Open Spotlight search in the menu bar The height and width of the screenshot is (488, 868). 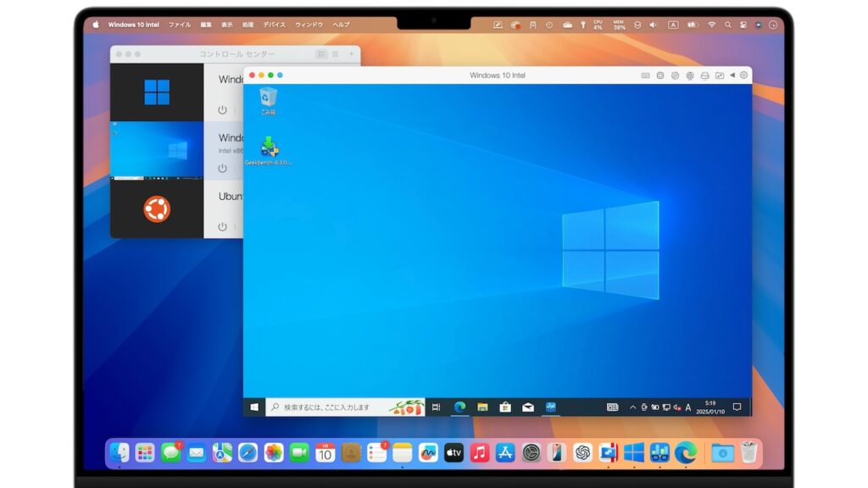(728, 25)
